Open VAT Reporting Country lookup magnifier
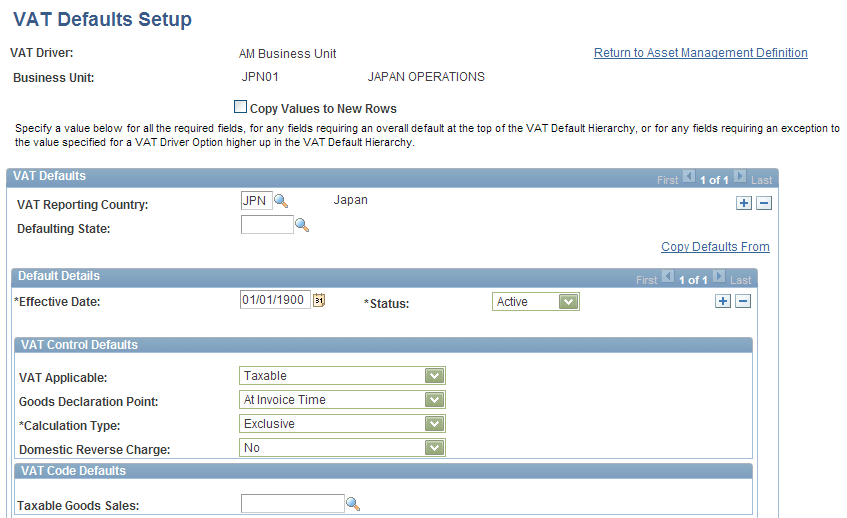The height and width of the screenshot is (518, 847). coord(281,201)
